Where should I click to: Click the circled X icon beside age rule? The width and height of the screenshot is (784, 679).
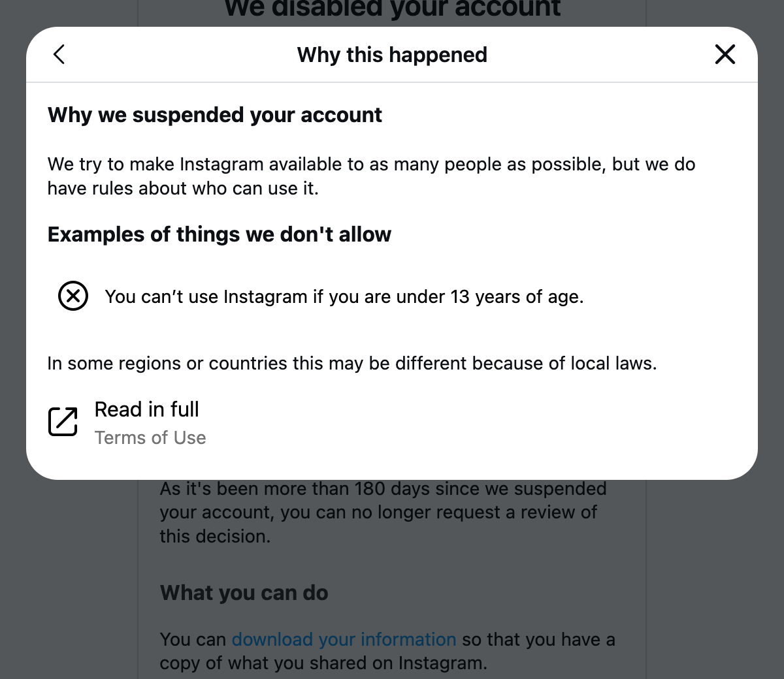(x=73, y=296)
